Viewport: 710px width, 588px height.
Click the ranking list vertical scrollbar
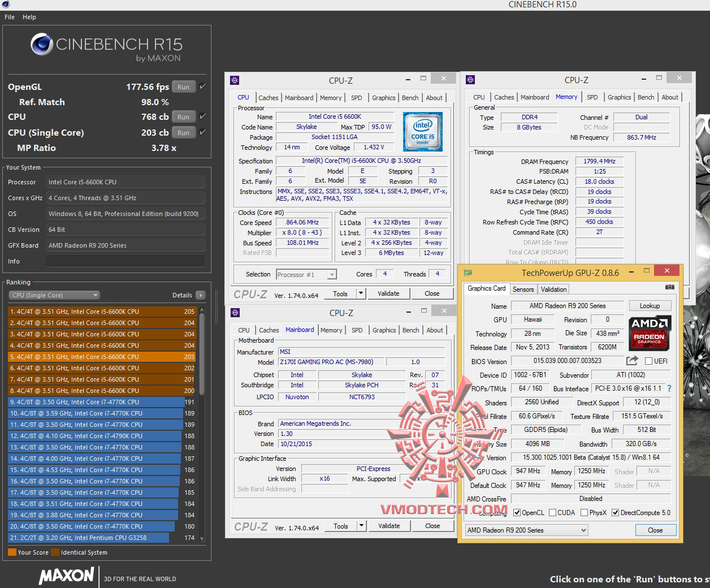(x=202, y=424)
